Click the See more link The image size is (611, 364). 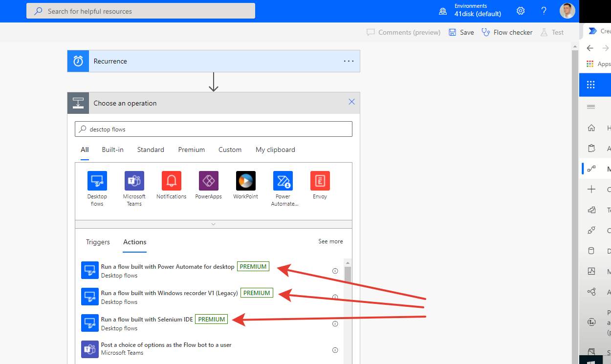coord(330,241)
